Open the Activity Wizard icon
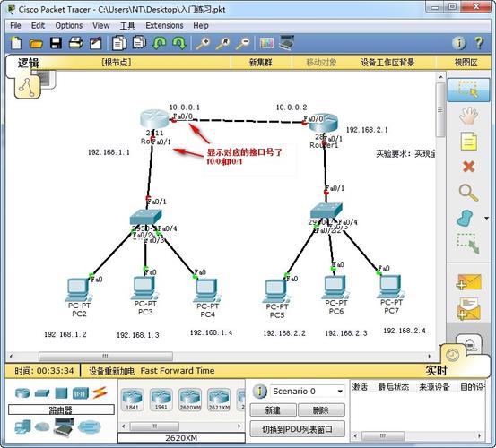 96,43
